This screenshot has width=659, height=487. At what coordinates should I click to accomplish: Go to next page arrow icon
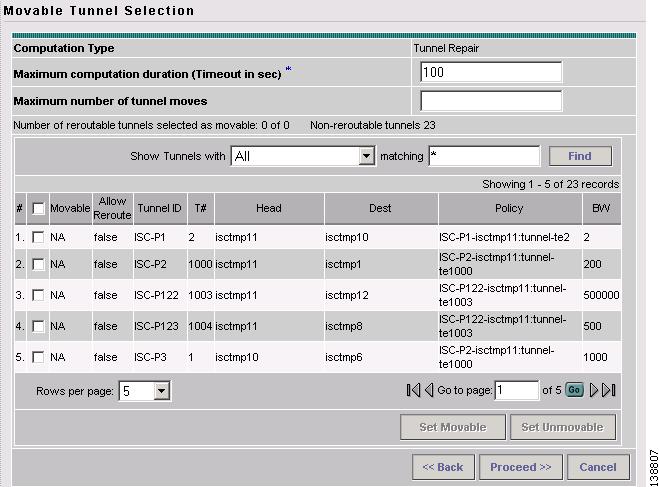(x=593, y=390)
